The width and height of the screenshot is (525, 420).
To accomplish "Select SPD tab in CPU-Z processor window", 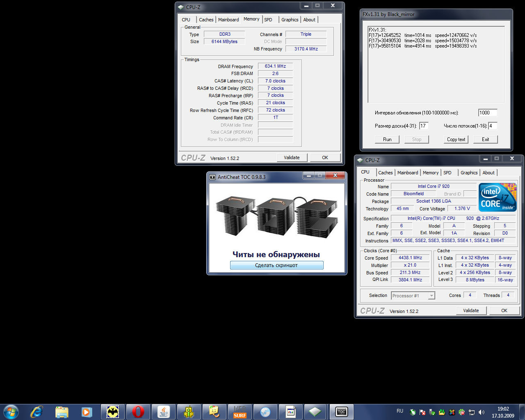I will [447, 173].
